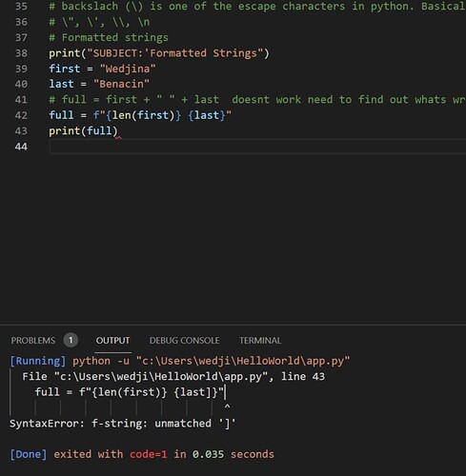Click the [Done] exited with code=1 line
The image size is (466, 476).
pyautogui.click(x=142, y=454)
